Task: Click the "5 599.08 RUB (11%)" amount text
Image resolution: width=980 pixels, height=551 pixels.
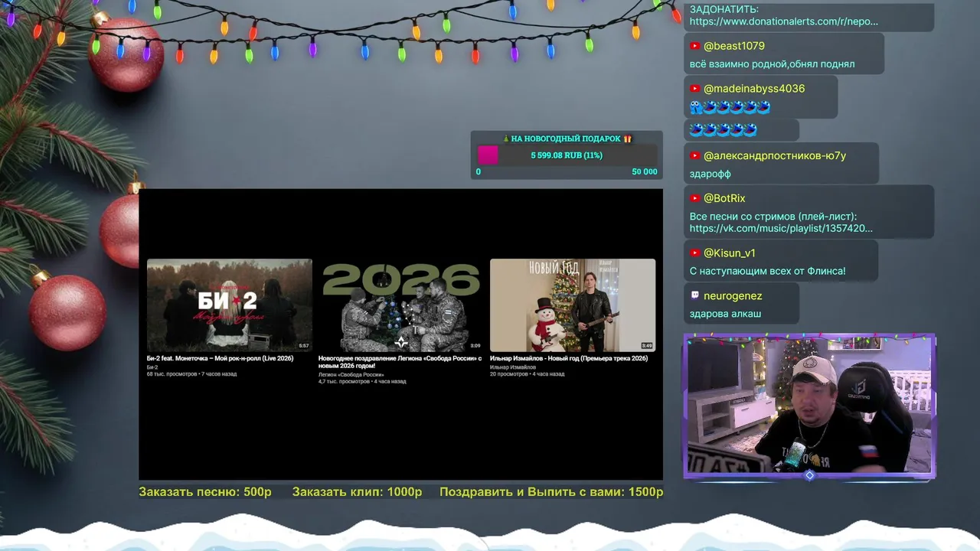Action: pyautogui.click(x=567, y=155)
